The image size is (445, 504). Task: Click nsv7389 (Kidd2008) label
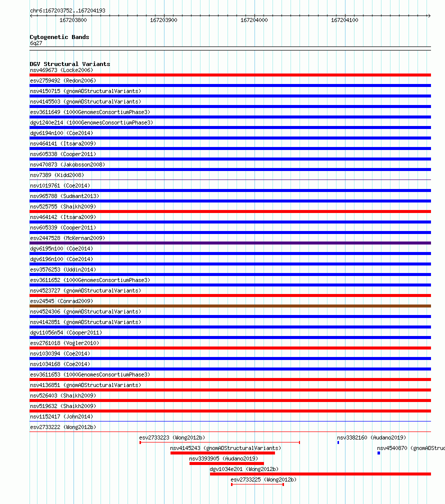[x=57, y=175]
